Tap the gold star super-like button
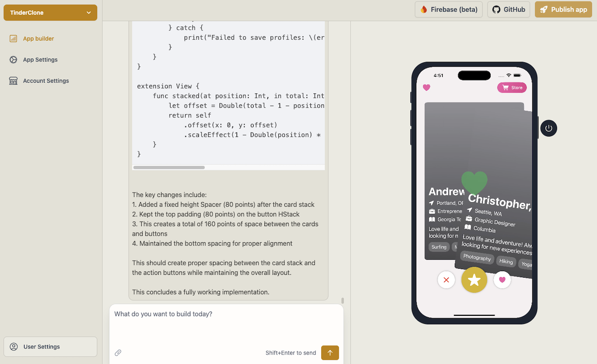 tap(474, 280)
